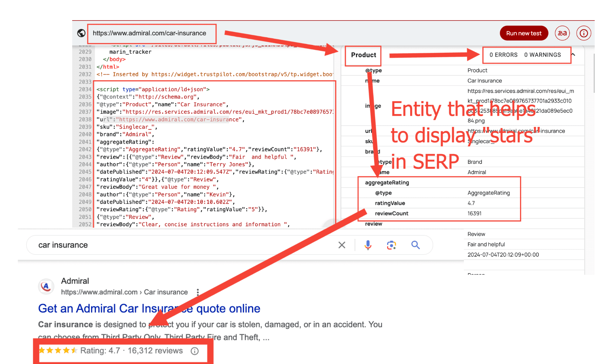Screen dimensions: 595x364
Task: Open Google Lens image search icon
Action: click(391, 245)
